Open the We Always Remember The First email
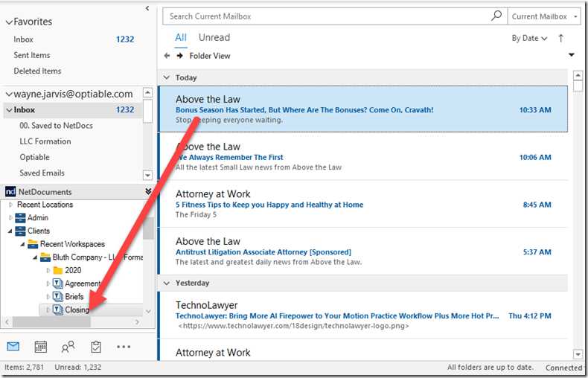 click(x=363, y=156)
